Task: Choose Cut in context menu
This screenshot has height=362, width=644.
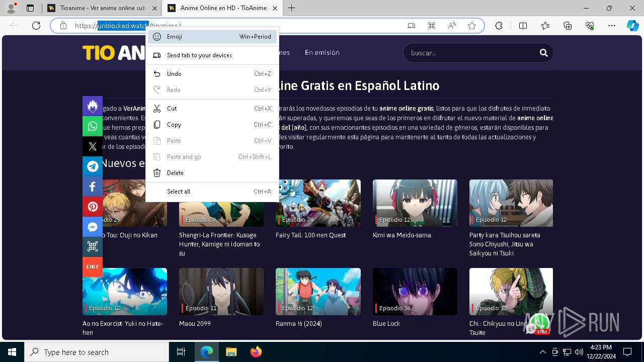Action: click(212, 109)
